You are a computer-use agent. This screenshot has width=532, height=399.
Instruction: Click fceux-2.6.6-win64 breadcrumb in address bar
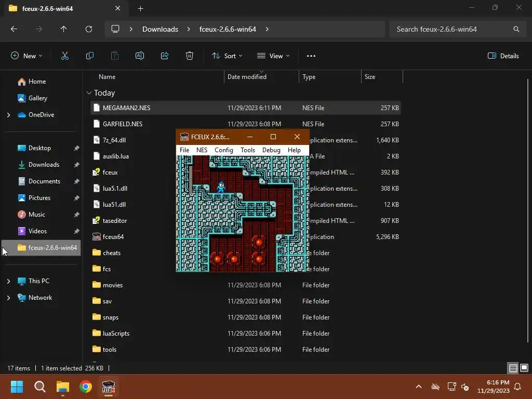point(228,29)
